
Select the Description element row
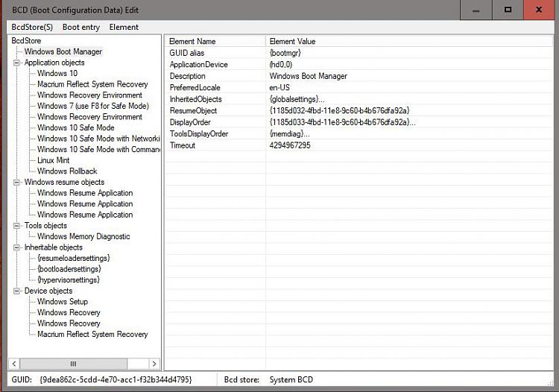[359, 76]
